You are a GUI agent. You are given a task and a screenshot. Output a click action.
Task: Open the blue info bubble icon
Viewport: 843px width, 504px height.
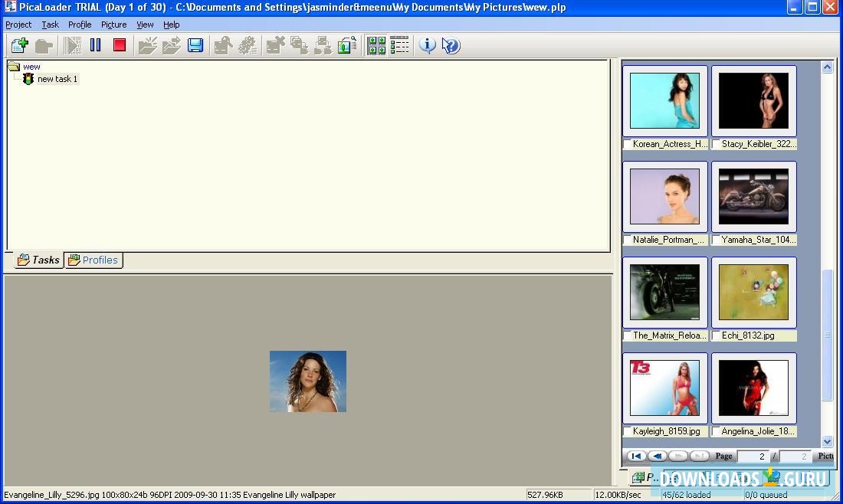(428, 46)
